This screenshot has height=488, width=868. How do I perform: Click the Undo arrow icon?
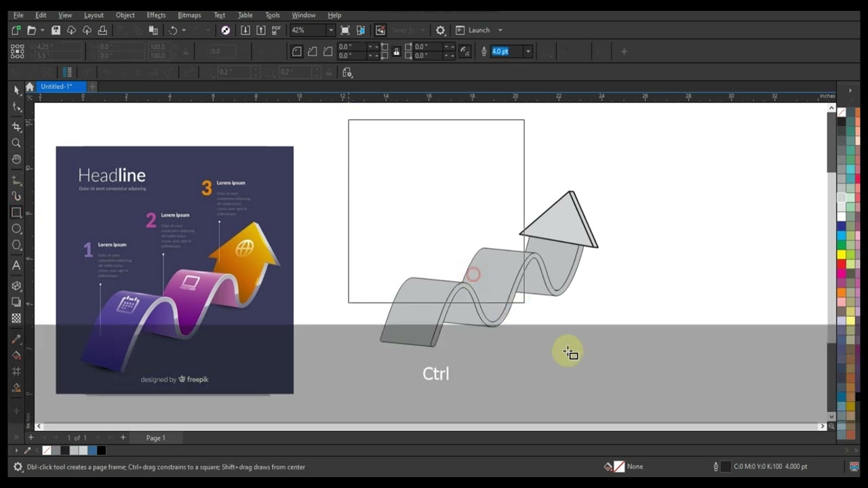click(x=173, y=30)
